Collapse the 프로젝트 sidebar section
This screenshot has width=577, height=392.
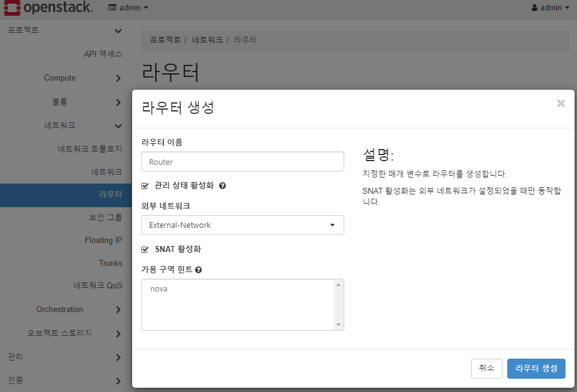(x=65, y=30)
